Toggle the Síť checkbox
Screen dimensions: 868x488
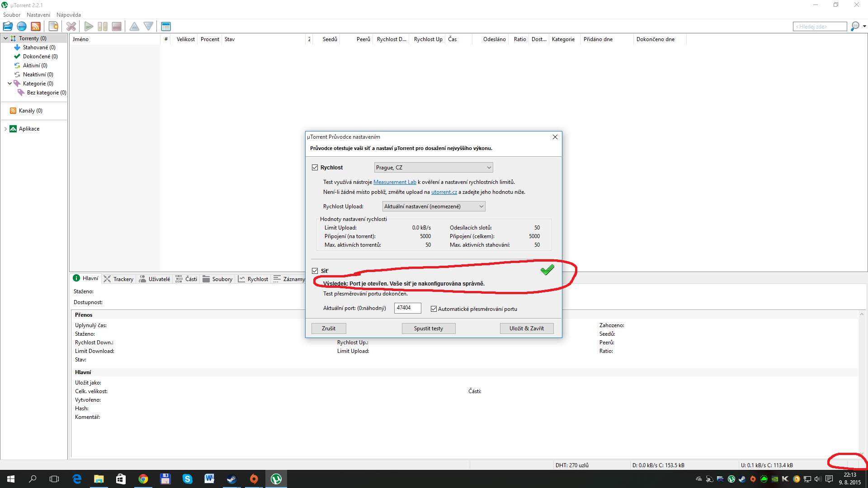(x=315, y=271)
